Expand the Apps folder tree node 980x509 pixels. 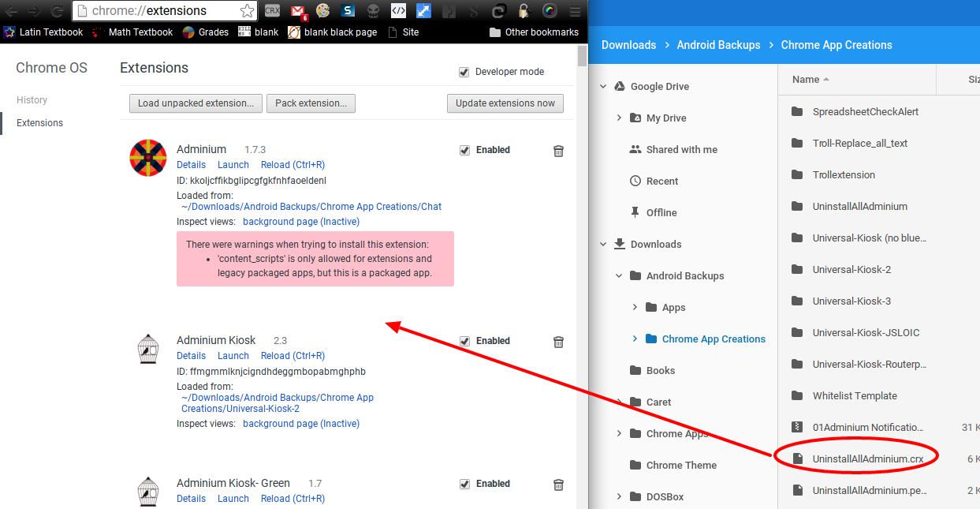(x=635, y=308)
